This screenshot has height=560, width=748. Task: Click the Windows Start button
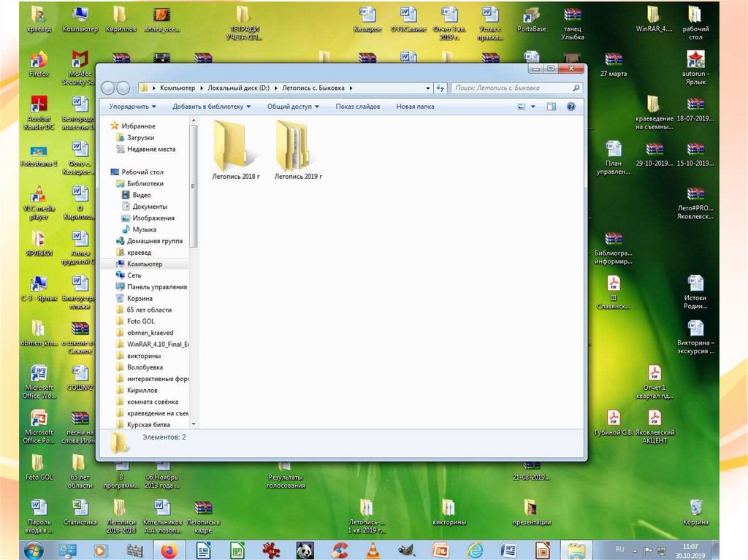(x=34, y=550)
